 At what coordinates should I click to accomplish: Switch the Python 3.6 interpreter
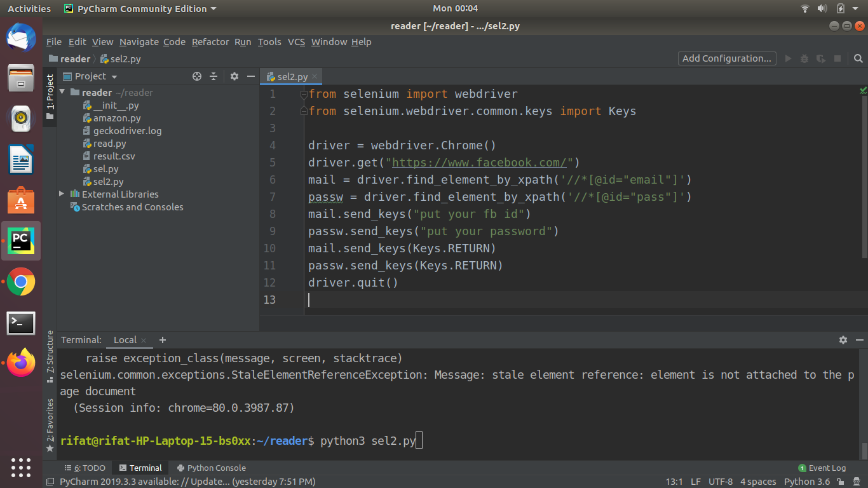pos(807,482)
